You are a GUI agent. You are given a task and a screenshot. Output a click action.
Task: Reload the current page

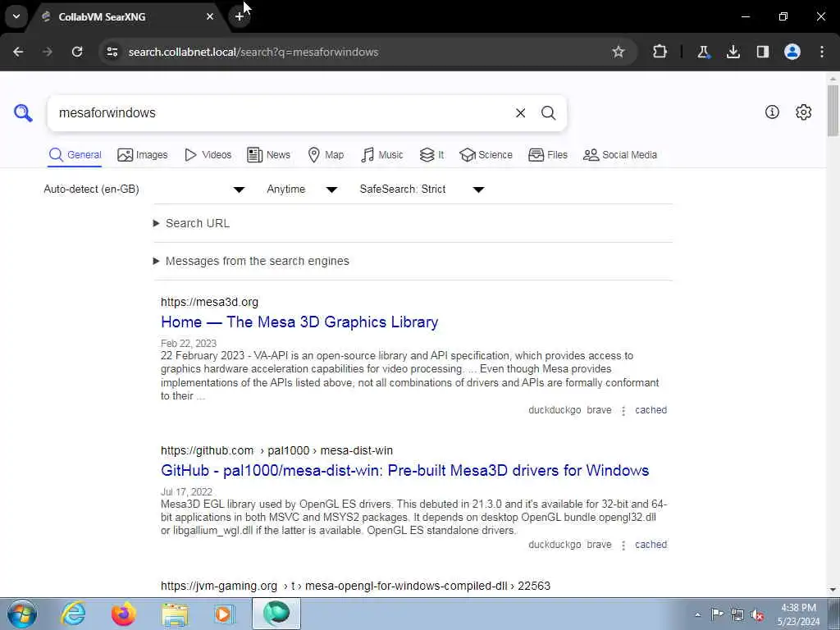(77, 52)
